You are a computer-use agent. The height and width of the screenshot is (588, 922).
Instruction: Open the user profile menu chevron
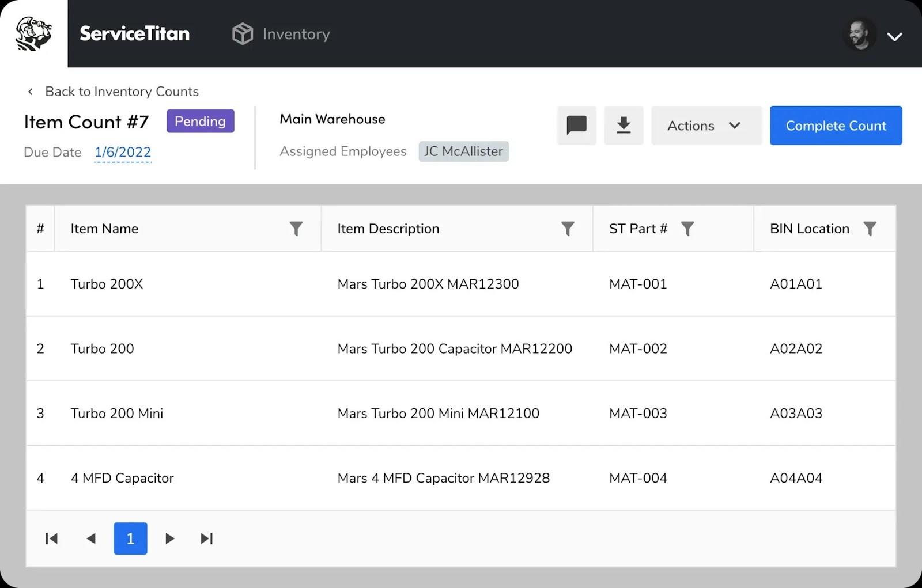tap(894, 37)
